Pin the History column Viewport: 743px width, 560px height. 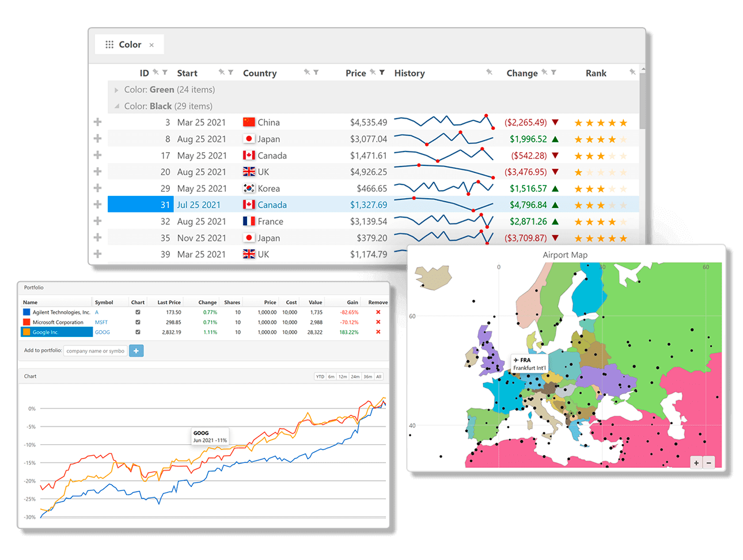489,72
